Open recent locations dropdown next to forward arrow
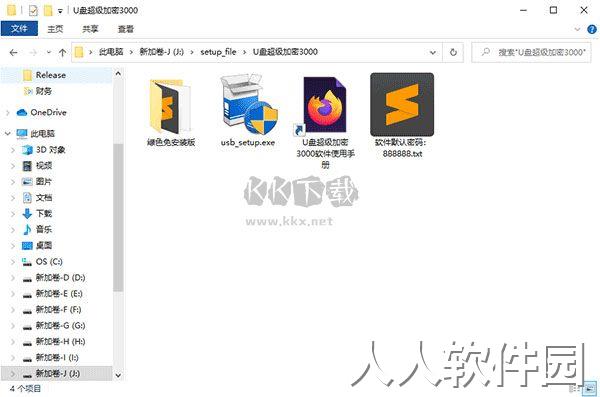This screenshot has height=397, width=600. 49,52
